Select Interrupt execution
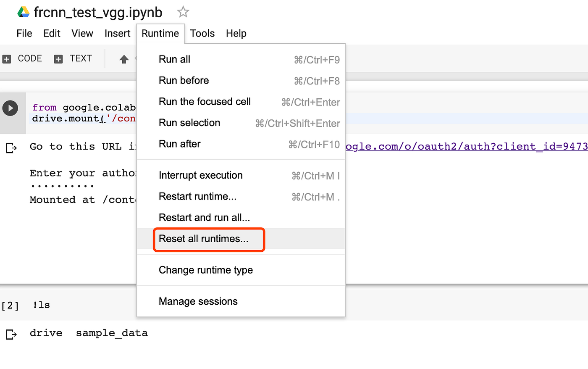 201,175
